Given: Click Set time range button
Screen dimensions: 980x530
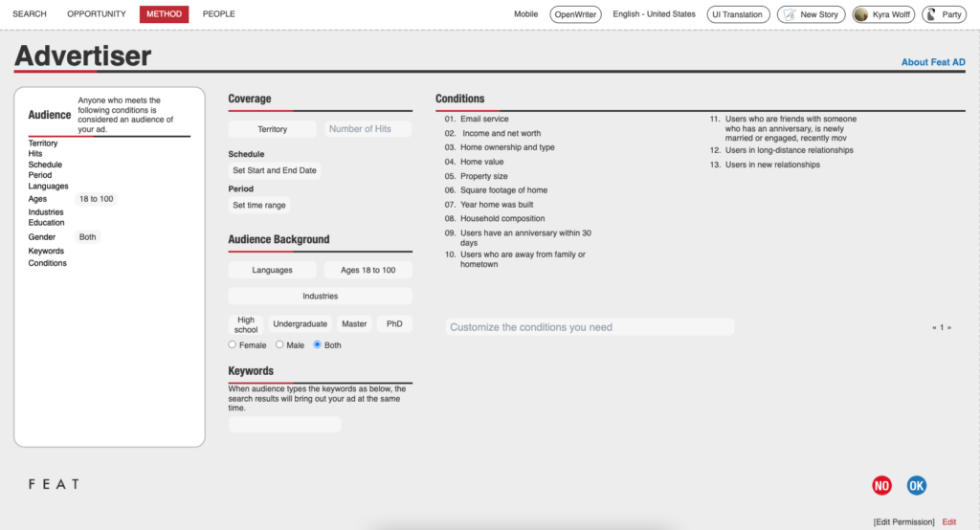Looking at the screenshot, I should tap(258, 205).
